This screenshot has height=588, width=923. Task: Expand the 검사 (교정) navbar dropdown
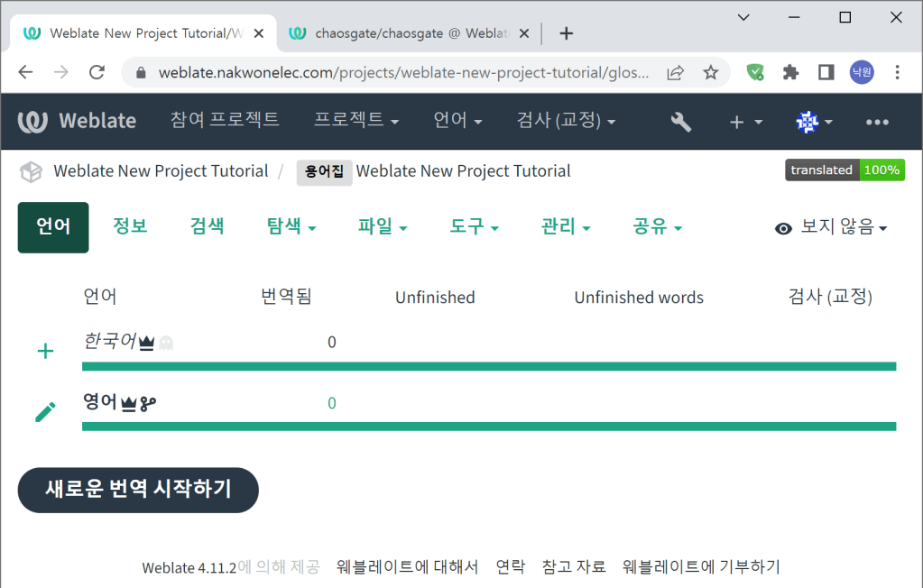pos(566,120)
